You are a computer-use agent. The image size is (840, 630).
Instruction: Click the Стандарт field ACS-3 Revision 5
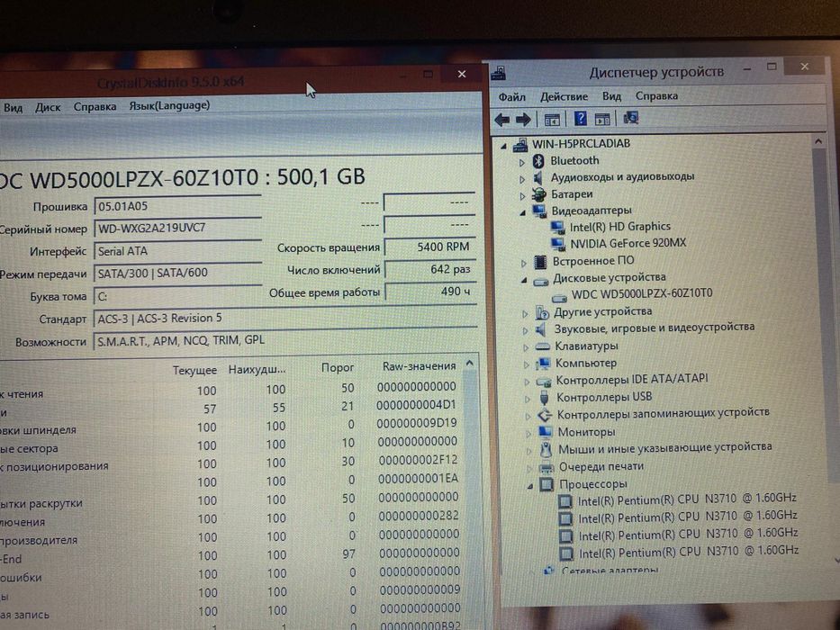[x=285, y=319]
